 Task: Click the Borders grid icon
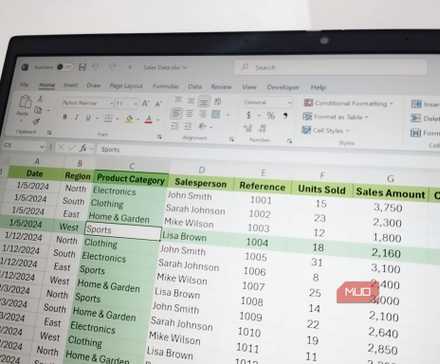[x=108, y=118]
